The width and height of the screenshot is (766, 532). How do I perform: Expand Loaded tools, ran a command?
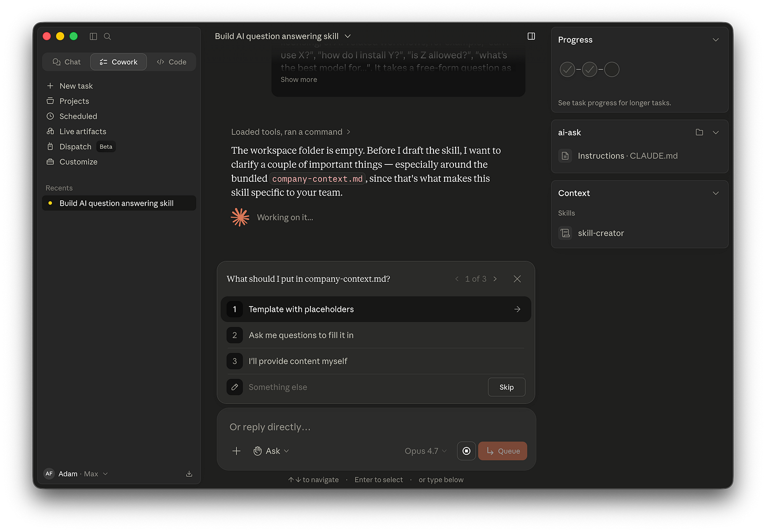(x=291, y=132)
